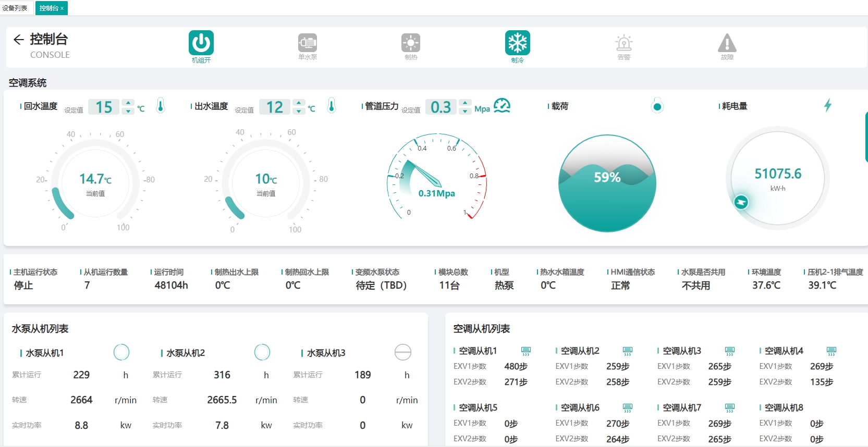Open the 告警 alarm icon
This screenshot has height=447, width=868.
point(624,43)
